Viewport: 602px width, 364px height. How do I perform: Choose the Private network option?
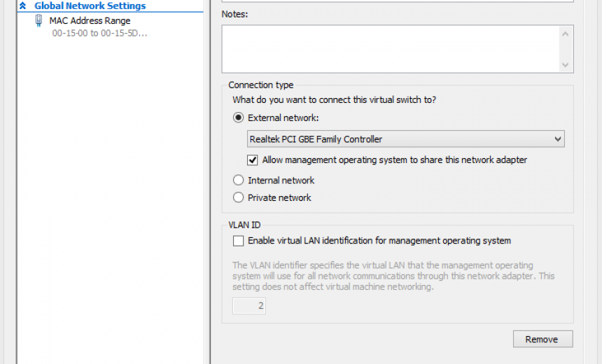click(x=239, y=198)
